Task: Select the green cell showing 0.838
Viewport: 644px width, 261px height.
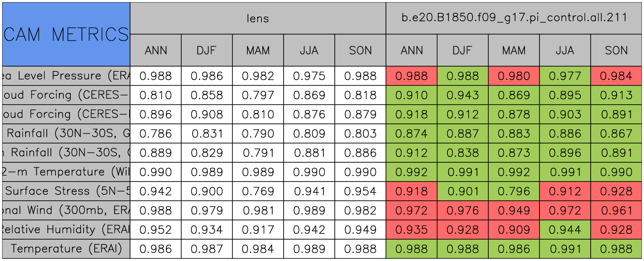Action: pos(462,153)
